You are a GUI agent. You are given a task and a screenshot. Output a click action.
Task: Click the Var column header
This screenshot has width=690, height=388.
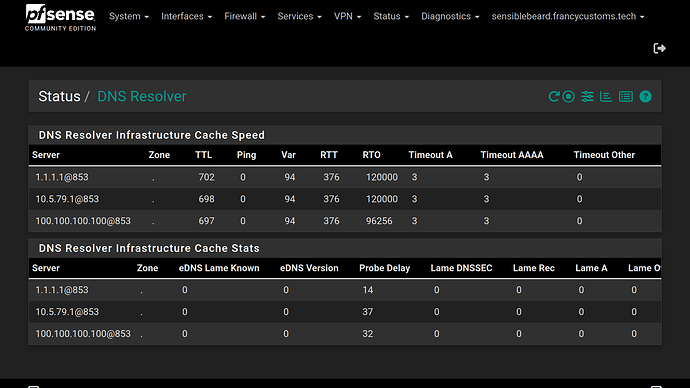[289, 155]
